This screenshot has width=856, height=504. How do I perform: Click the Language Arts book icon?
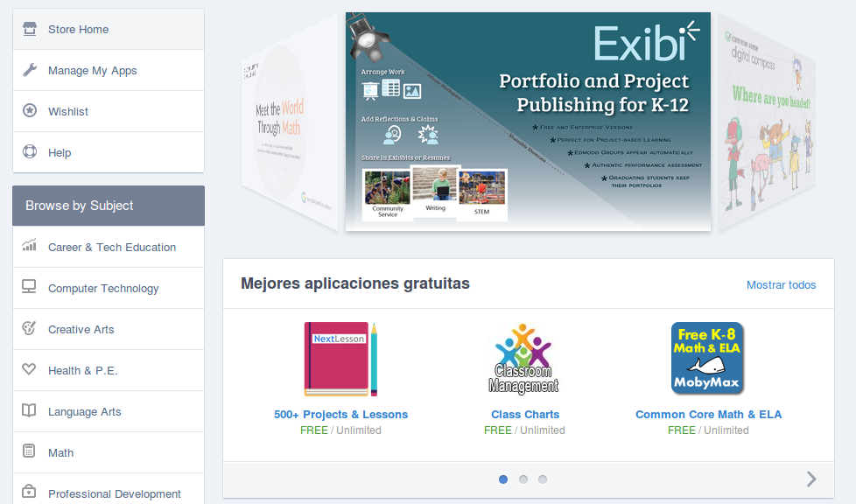(30, 411)
